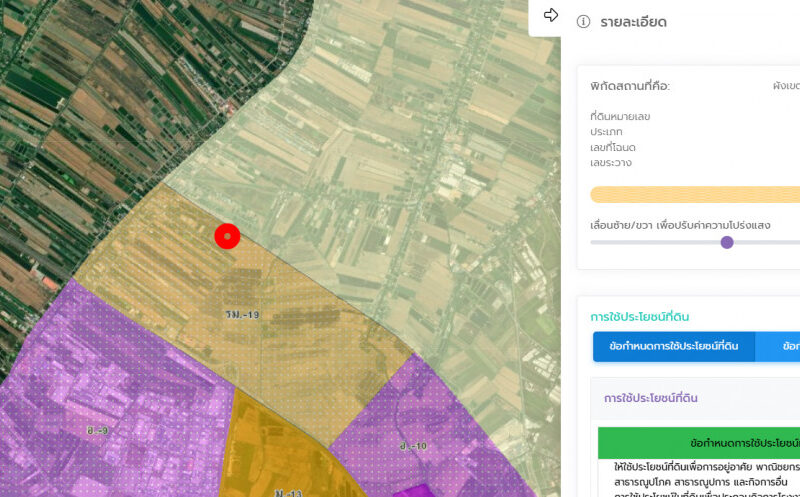This screenshot has width=800, height=497.
Task: Click the เลขระวาง field label
Action: click(611, 163)
